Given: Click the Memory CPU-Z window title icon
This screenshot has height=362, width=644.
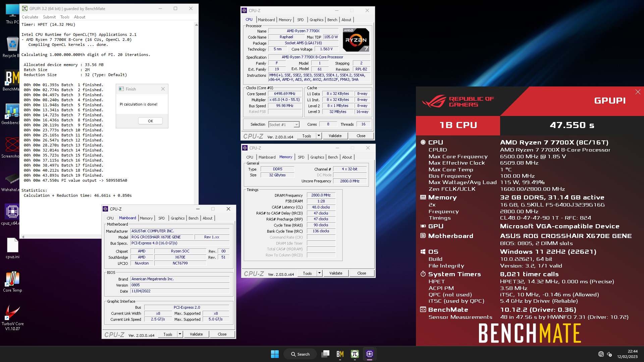Looking at the screenshot, I should 245,148.
